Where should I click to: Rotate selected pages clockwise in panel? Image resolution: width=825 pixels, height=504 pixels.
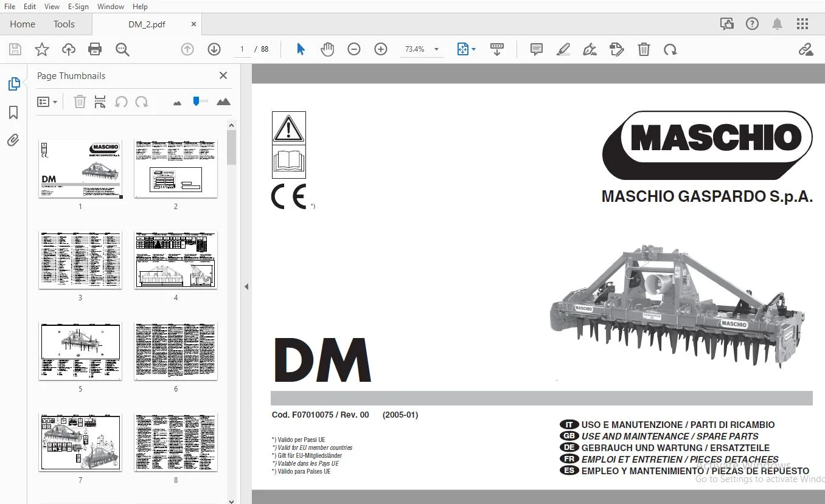click(142, 102)
